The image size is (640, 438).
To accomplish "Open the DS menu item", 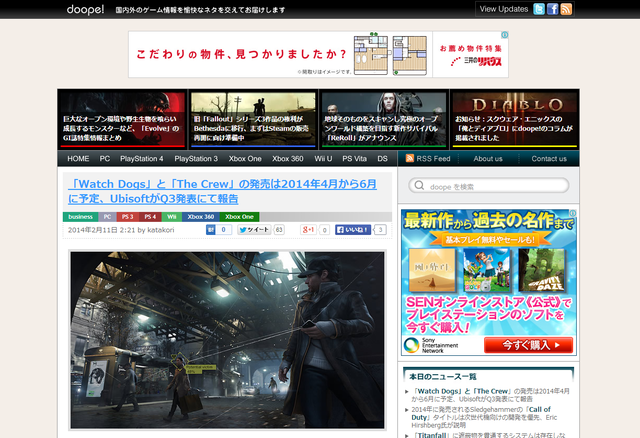I will (382, 159).
